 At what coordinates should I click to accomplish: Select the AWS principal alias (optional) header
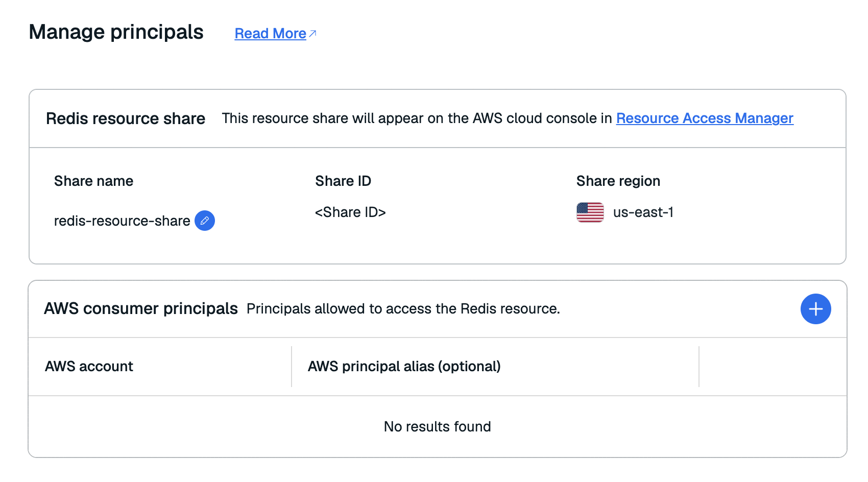coord(404,367)
